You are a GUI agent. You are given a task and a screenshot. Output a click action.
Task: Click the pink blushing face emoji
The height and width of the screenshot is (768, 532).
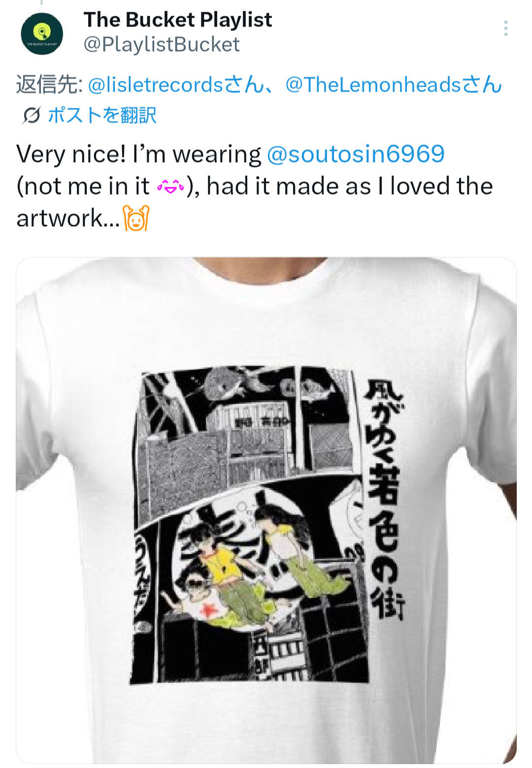[170, 187]
